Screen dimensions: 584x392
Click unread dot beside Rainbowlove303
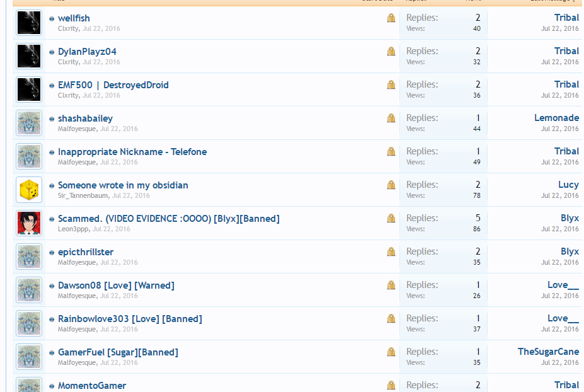(x=52, y=320)
